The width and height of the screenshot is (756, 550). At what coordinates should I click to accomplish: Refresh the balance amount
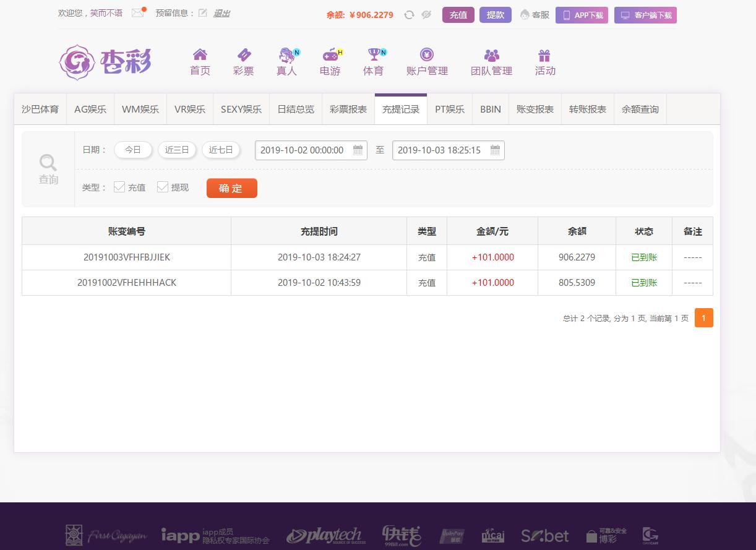pyautogui.click(x=409, y=15)
